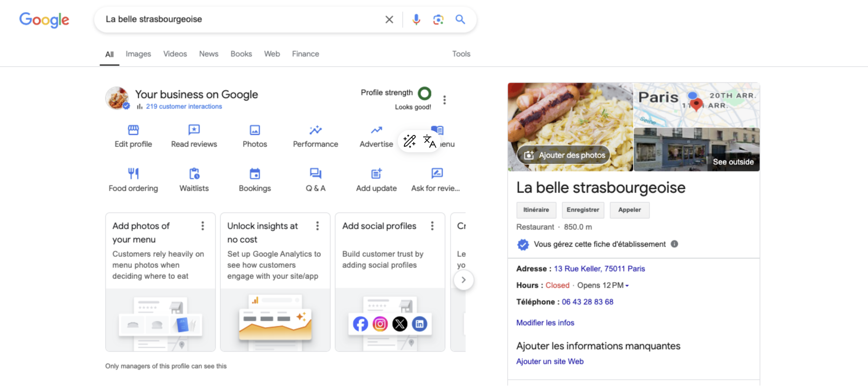This screenshot has width=868, height=388.
Task: Switch to the Images tab
Action: click(138, 54)
